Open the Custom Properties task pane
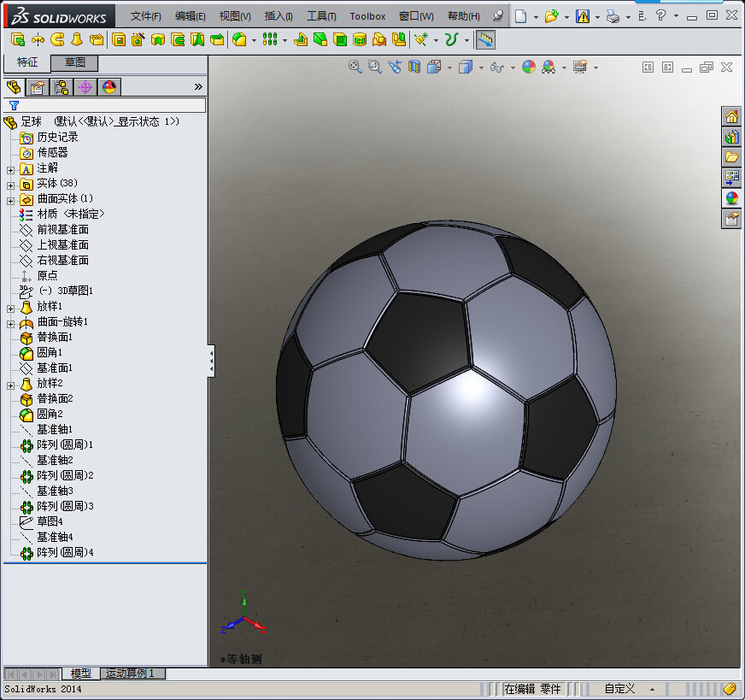Image resolution: width=745 pixels, height=700 pixels. click(x=731, y=219)
